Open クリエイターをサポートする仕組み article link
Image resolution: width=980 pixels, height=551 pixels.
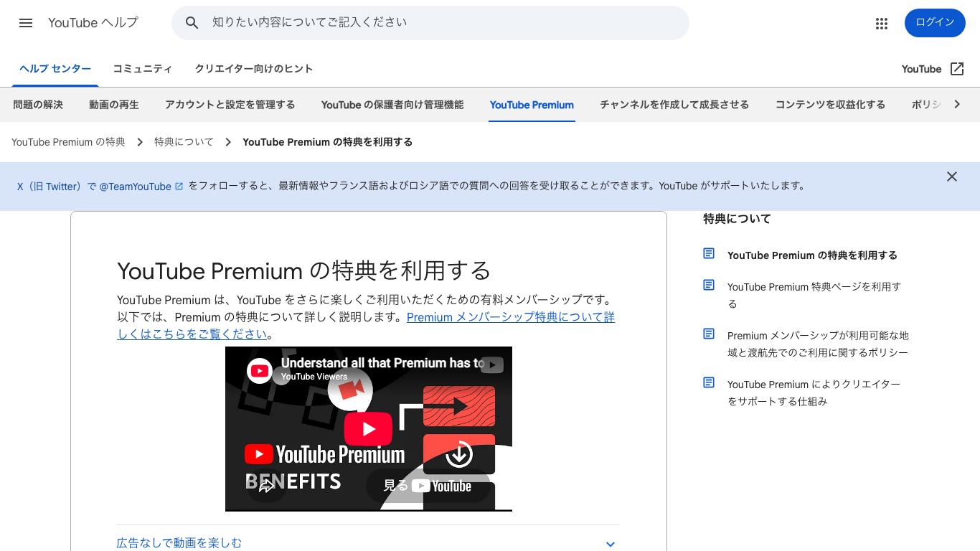pyautogui.click(x=814, y=392)
